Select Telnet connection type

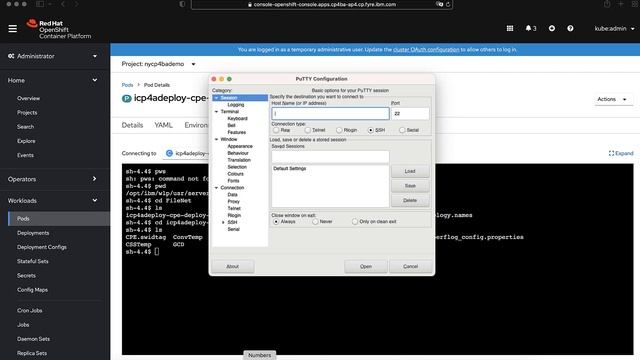pos(307,130)
